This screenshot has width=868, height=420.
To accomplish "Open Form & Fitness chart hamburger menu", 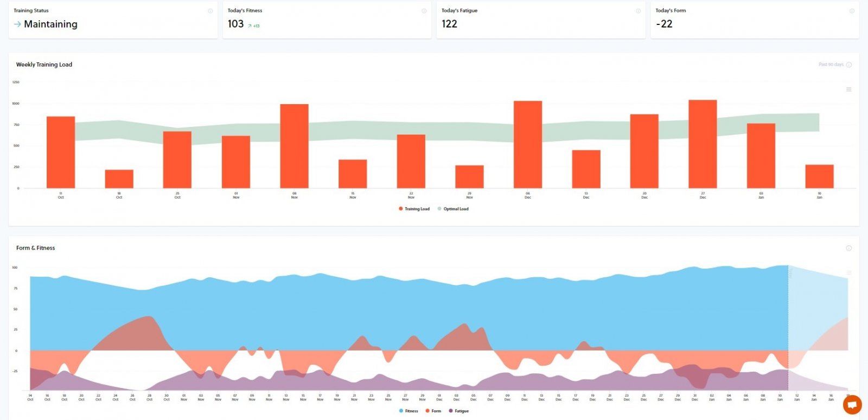I will (849, 272).
